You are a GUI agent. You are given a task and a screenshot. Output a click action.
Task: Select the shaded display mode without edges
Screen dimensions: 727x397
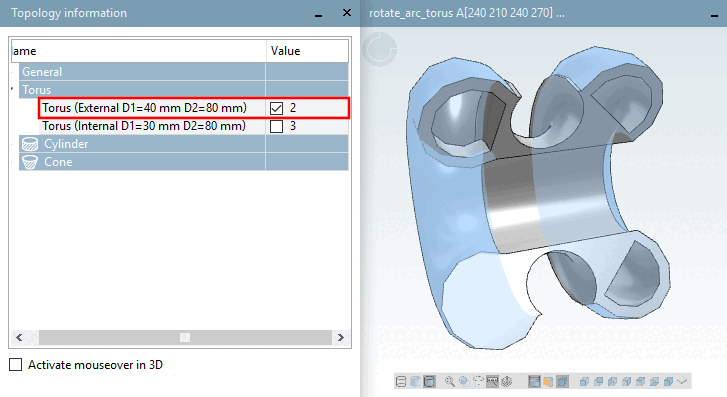[415, 381]
